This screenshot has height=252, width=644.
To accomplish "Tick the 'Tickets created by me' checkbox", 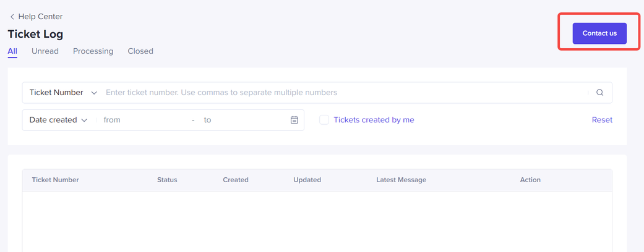I will click(x=324, y=120).
